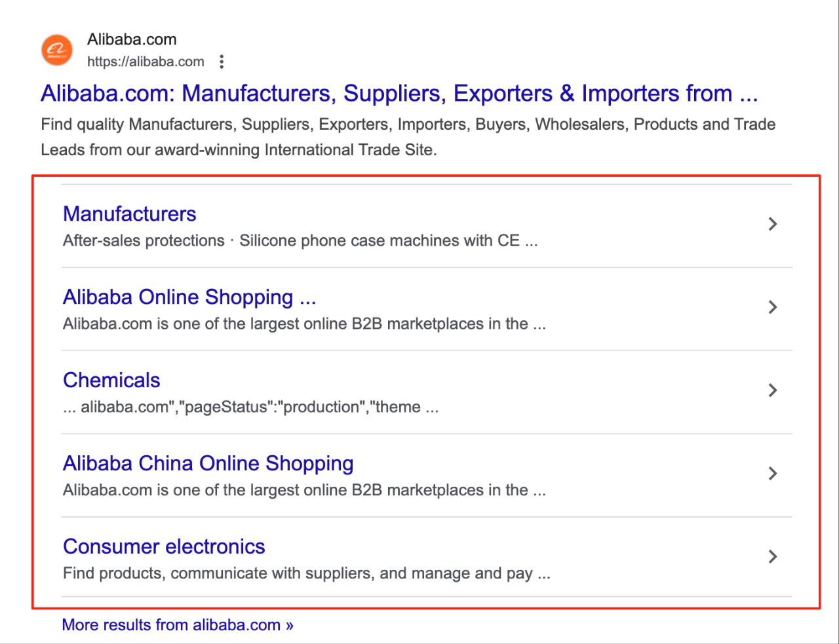Open the Alibaba Online Shopping sitelink
The width and height of the screenshot is (839, 644).
click(x=189, y=297)
